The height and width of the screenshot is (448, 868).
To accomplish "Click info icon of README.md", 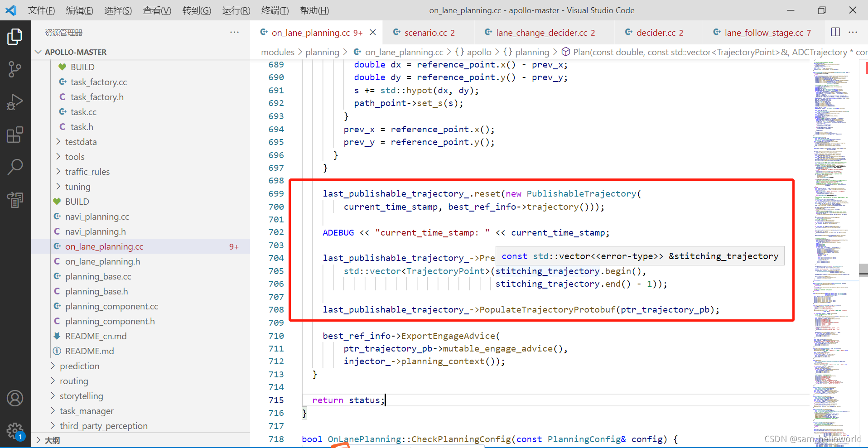I will coord(57,351).
